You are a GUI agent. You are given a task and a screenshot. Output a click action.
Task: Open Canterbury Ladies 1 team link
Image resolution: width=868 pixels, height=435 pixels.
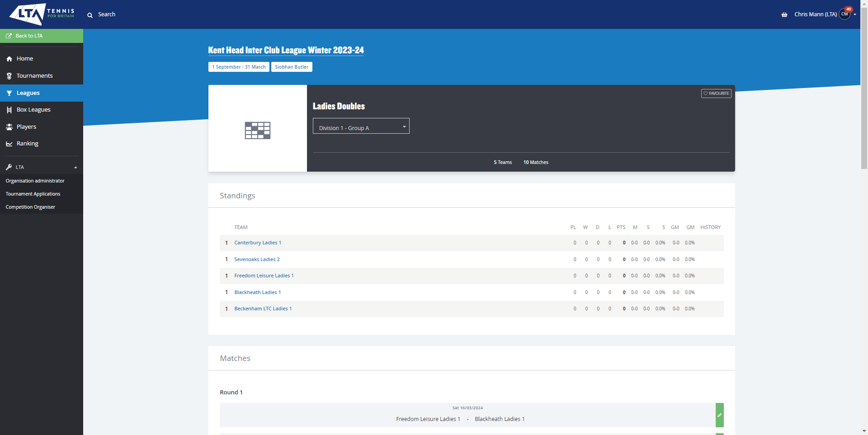point(257,243)
